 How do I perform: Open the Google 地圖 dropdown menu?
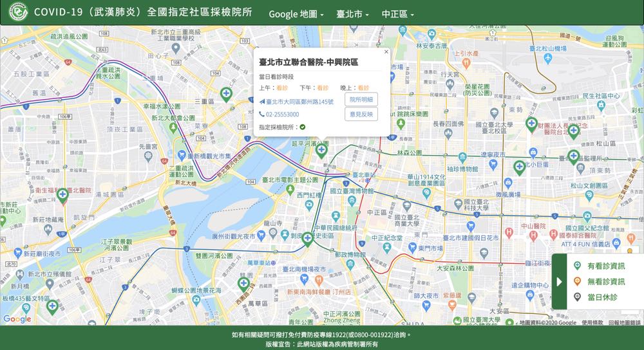[x=296, y=14]
